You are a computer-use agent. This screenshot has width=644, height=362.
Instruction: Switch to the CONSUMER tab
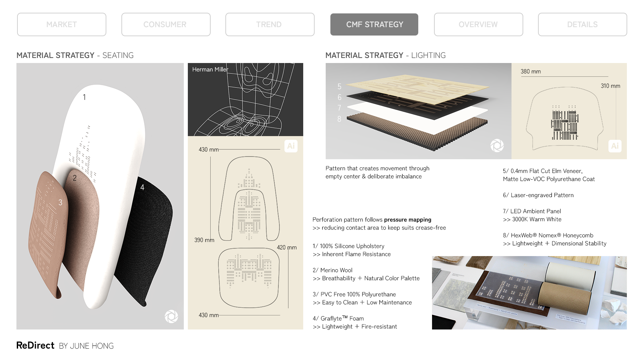(x=166, y=24)
